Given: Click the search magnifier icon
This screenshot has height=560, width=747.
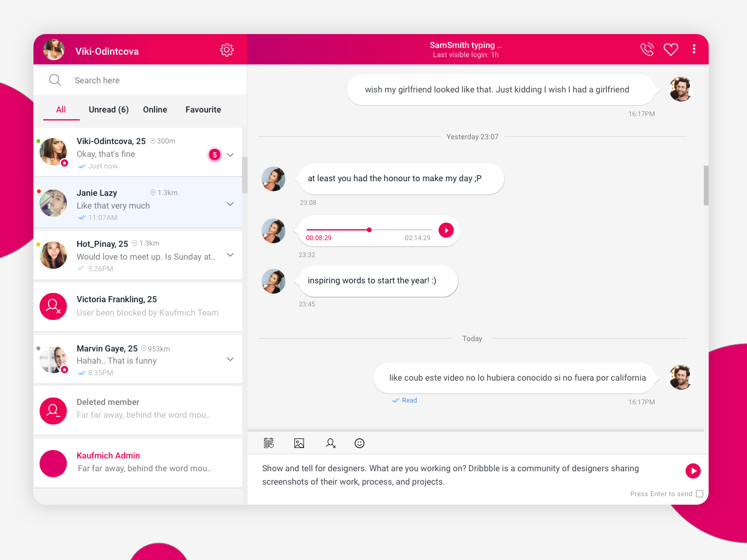Looking at the screenshot, I should [55, 80].
